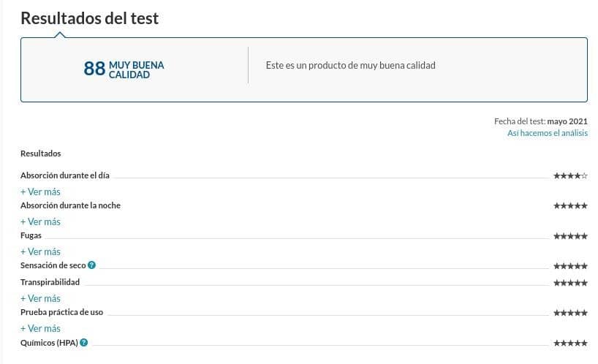Click the Resultados del test heading
Screen dimensions: 598x364
pyautogui.click(x=90, y=18)
